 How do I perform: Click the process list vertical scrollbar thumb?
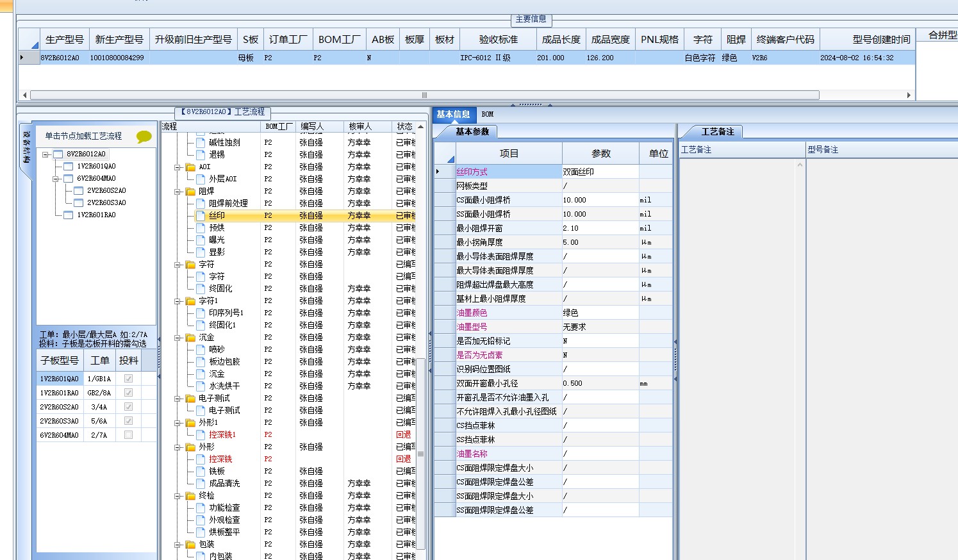point(421,454)
